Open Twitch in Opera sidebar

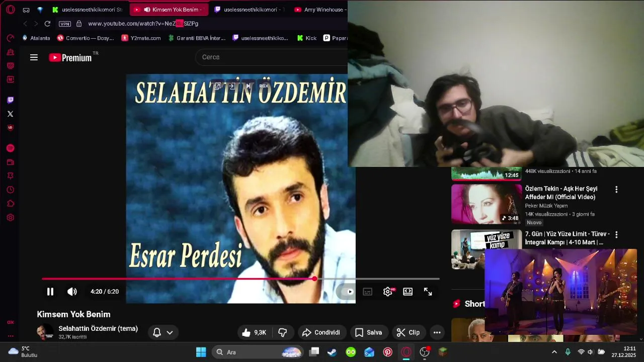pos(10,100)
